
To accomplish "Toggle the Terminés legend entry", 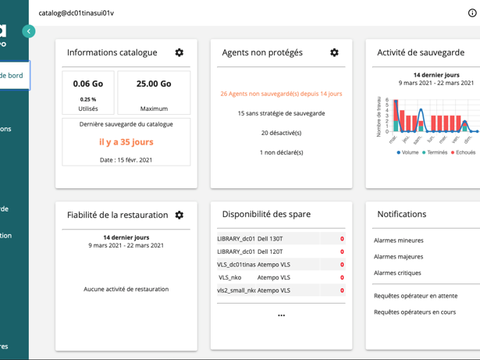I will tap(435, 152).
